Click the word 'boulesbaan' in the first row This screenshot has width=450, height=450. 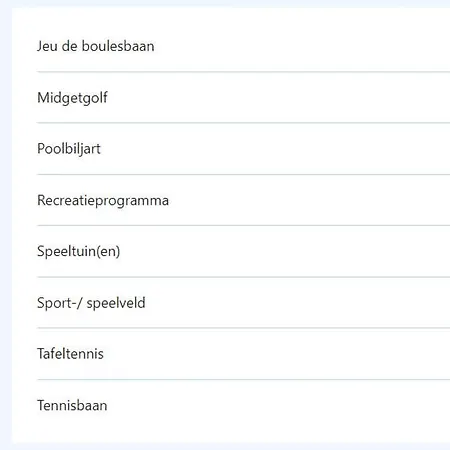tap(118, 46)
